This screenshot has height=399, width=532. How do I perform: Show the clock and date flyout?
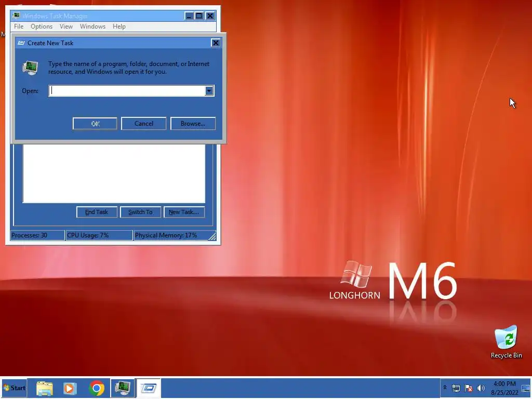click(x=504, y=388)
